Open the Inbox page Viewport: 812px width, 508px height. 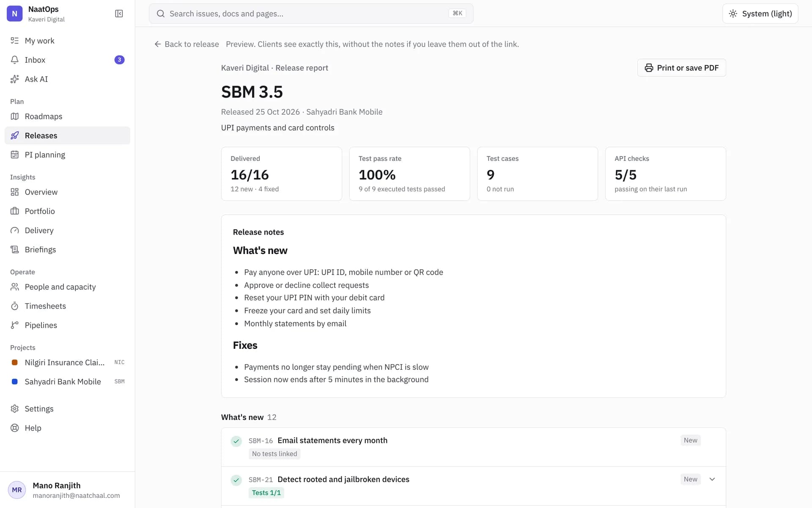[67, 60]
